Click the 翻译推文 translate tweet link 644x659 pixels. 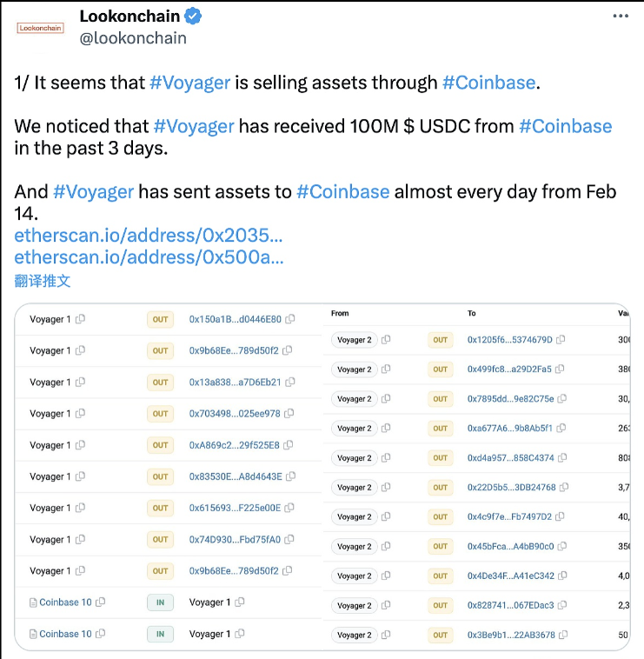(43, 281)
